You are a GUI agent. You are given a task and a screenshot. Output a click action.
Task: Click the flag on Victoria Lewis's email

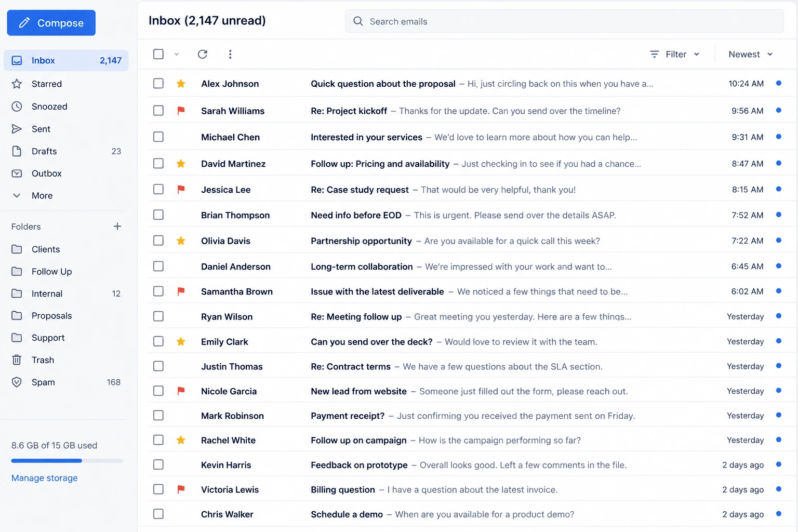tap(181, 489)
